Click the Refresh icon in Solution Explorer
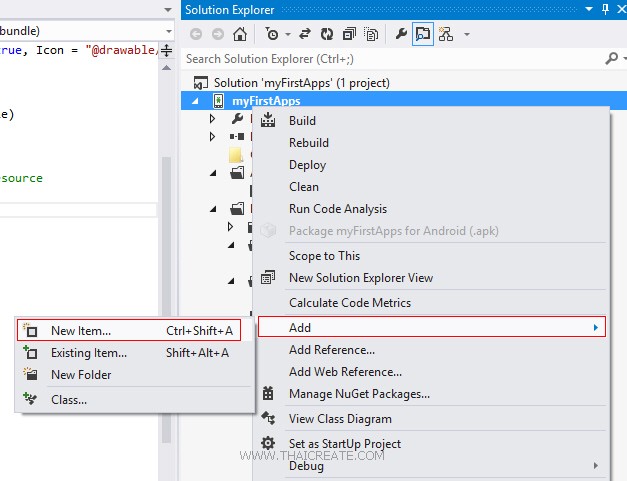This screenshot has height=481, width=627. pyautogui.click(x=327, y=34)
